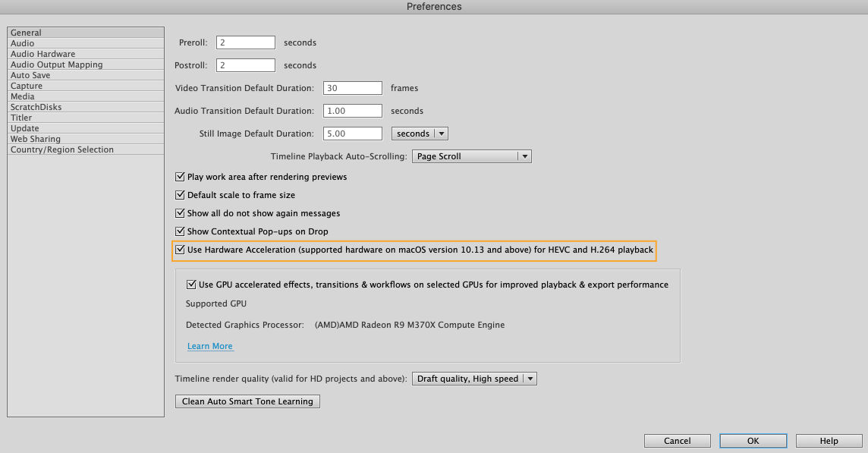The image size is (868, 453).
Task: Uncheck Default scale to frame size
Action: click(180, 195)
